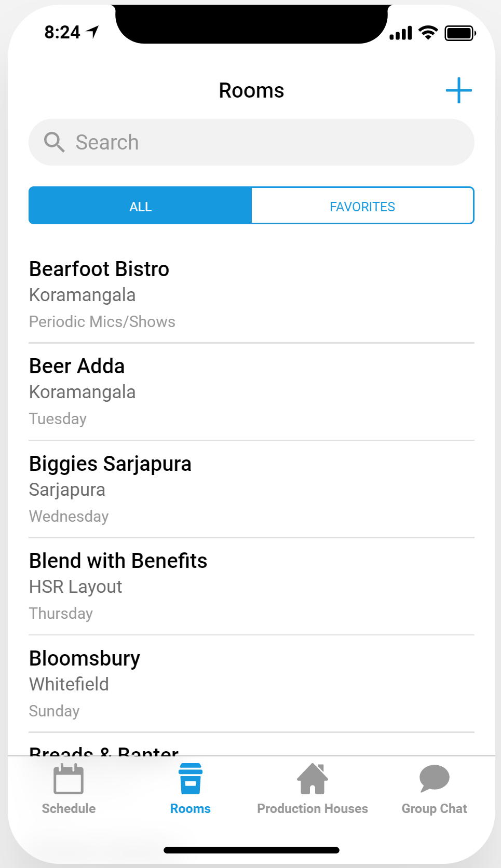This screenshot has height=868, width=501.
Task: Go to Production Houses tab label
Action: [x=313, y=808]
